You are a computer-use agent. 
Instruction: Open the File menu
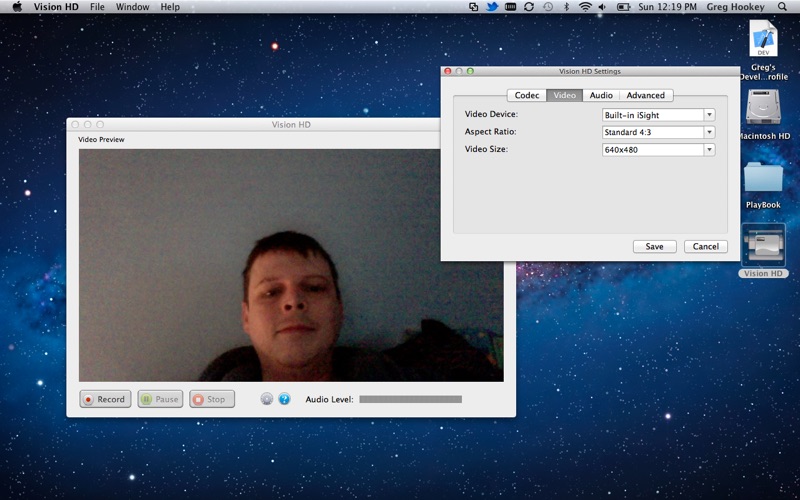tap(97, 7)
